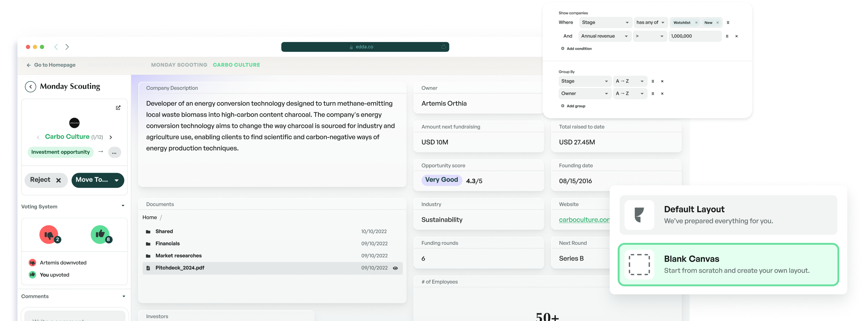Open the Monday Scooting tab
The height and width of the screenshot is (321, 868).
pos(179,65)
